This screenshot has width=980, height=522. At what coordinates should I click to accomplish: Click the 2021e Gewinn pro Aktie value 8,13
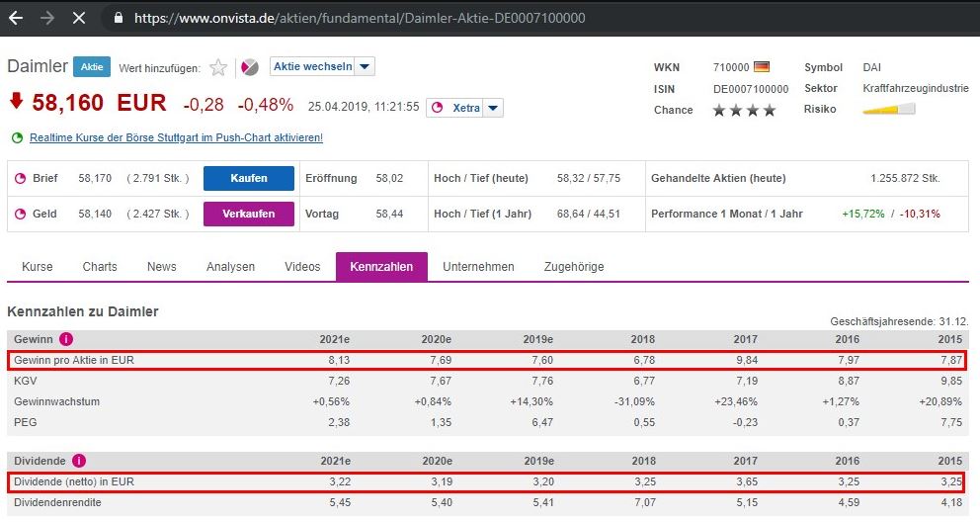[340, 360]
